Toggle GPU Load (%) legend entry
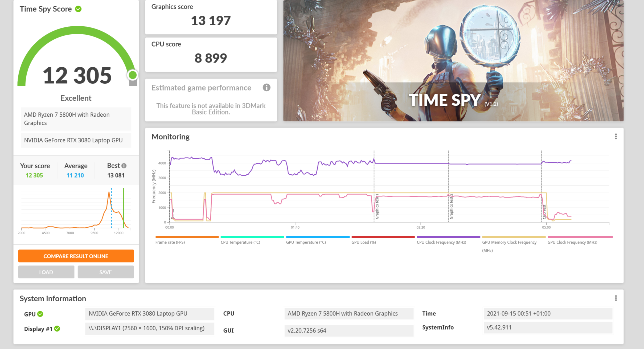The height and width of the screenshot is (349, 644). tap(363, 242)
